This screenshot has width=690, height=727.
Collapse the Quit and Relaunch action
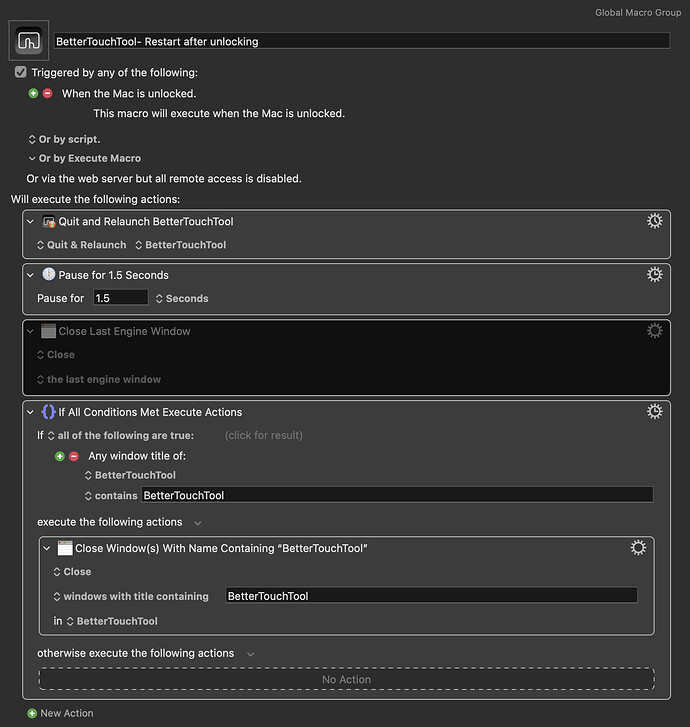coord(31,222)
